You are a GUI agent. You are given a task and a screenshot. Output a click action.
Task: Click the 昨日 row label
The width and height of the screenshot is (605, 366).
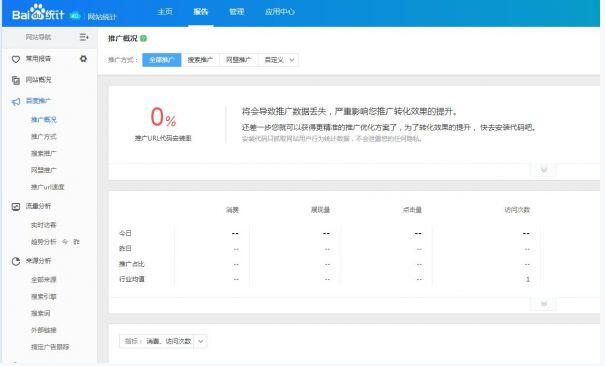pos(125,248)
